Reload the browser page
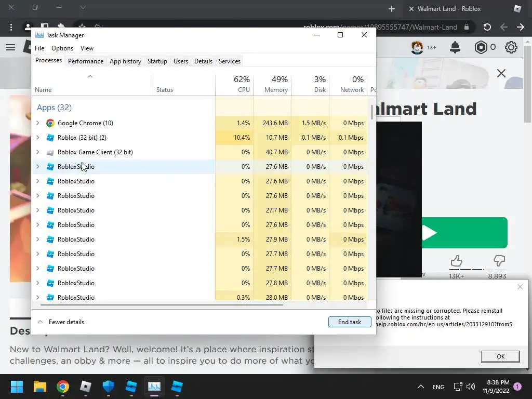This screenshot has width=532, height=399. tap(487, 27)
